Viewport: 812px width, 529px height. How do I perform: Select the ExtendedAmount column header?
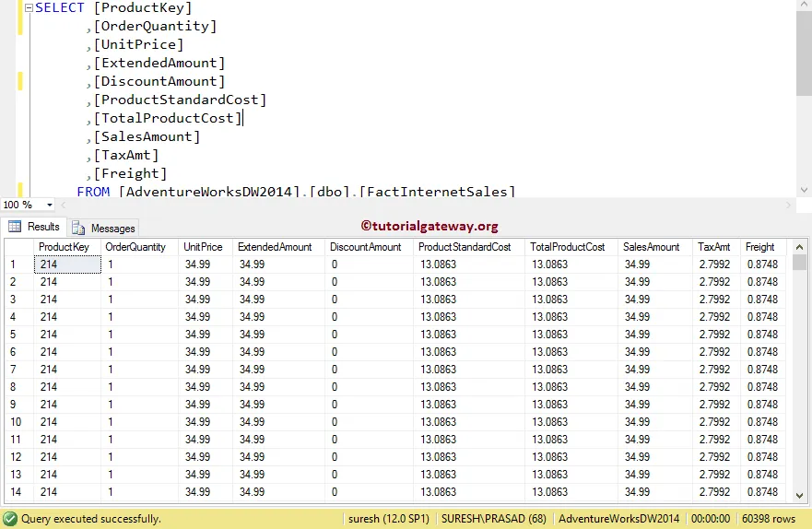tap(278, 247)
